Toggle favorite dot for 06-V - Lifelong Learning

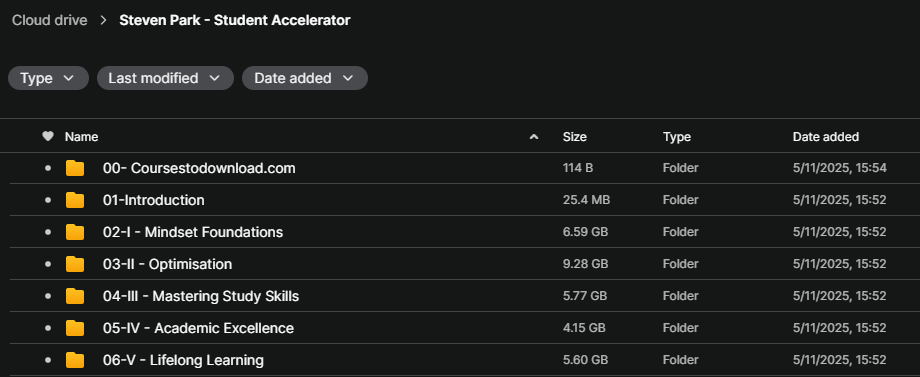[48, 360]
